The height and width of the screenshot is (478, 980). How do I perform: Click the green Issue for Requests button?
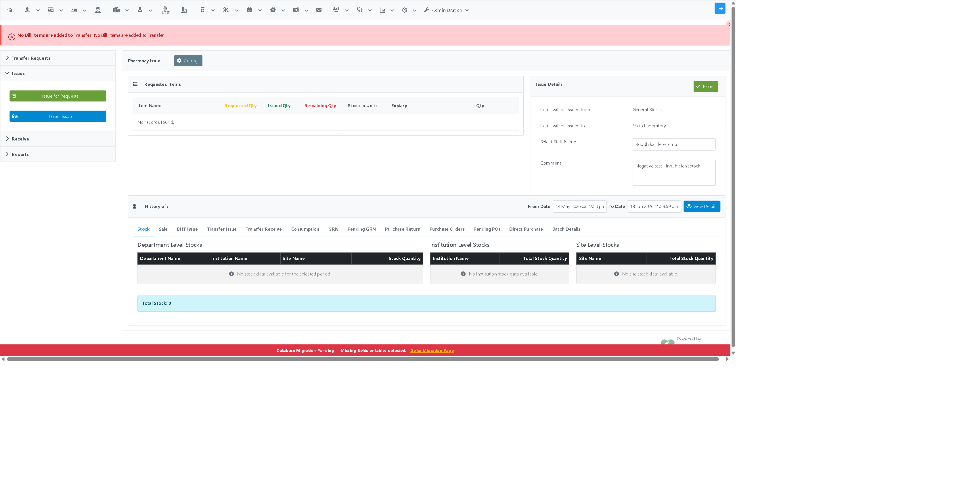58,96
